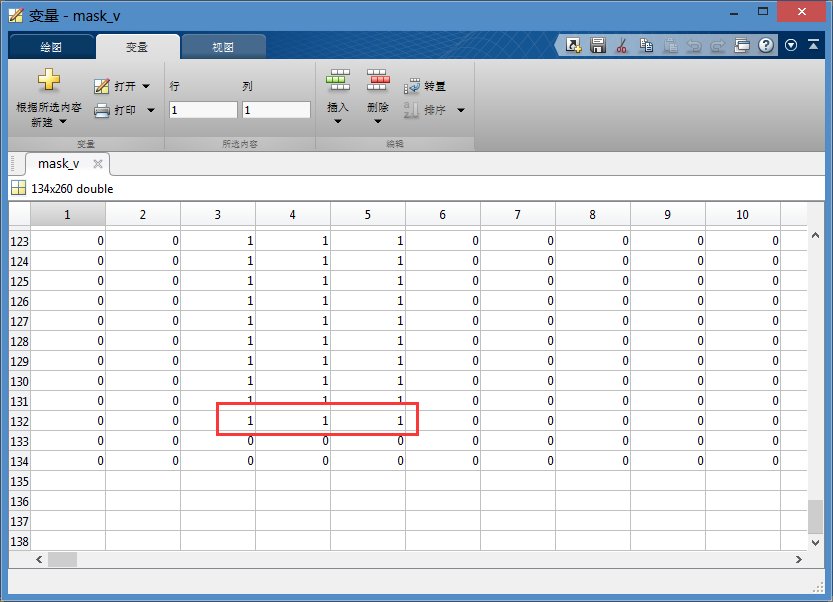The height and width of the screenshot is (602, 833).
Task: Select column 6 header
Action: [x=442, y=215]
